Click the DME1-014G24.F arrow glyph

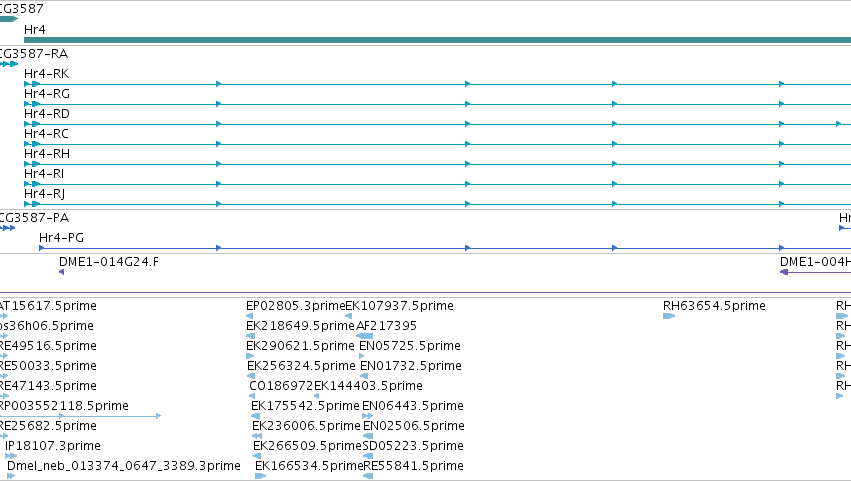click(x=61, y=272)
